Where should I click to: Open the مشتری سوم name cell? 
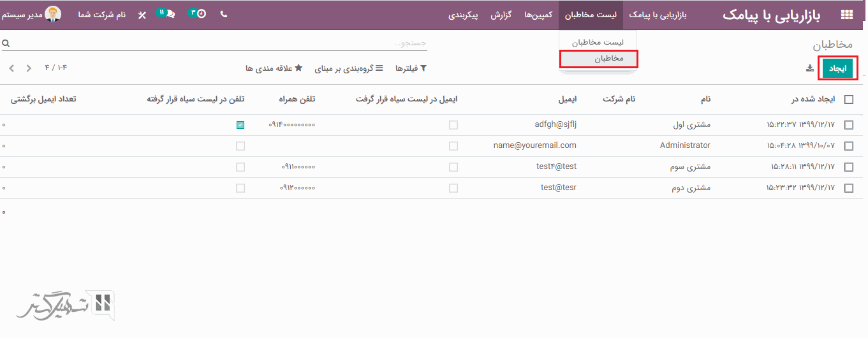pos(691,167)
